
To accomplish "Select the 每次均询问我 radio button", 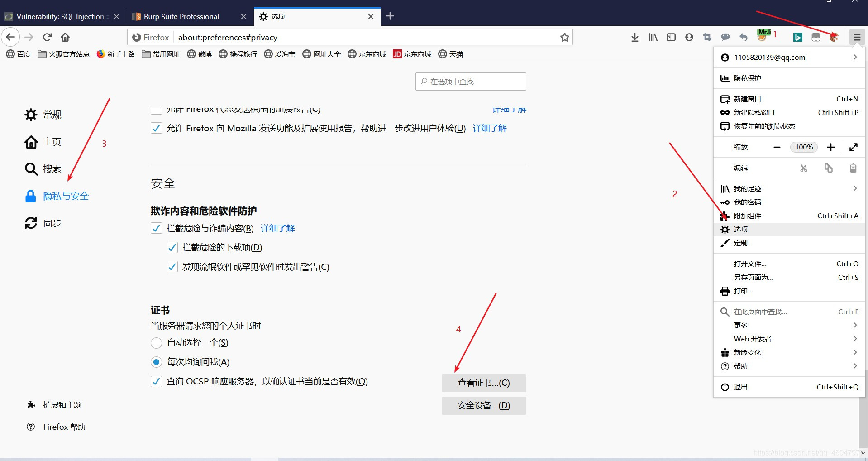I will point(156,362).
